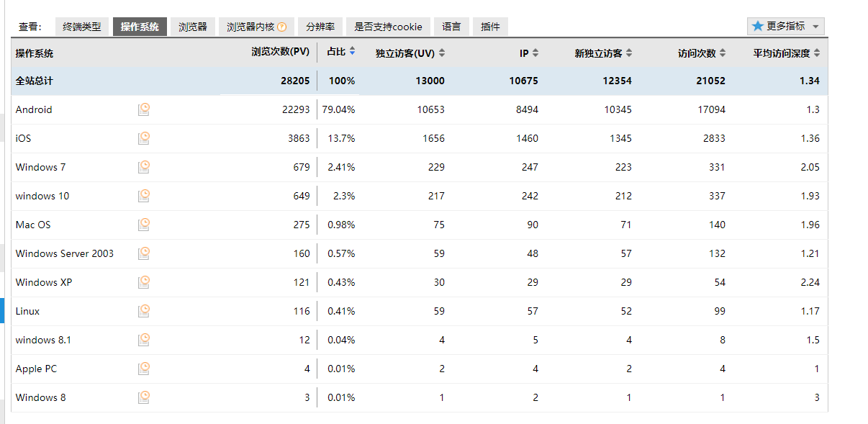Toggle sorting on 独立访客(UV) column
This screenshot has height=424, width=868.
point(441,52)
